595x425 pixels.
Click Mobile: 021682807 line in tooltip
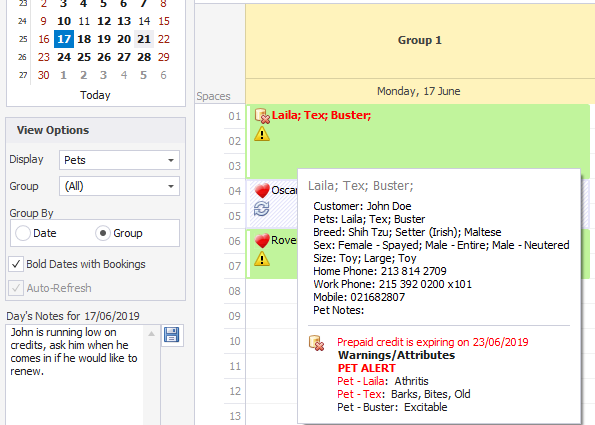(x=359, y=297)
